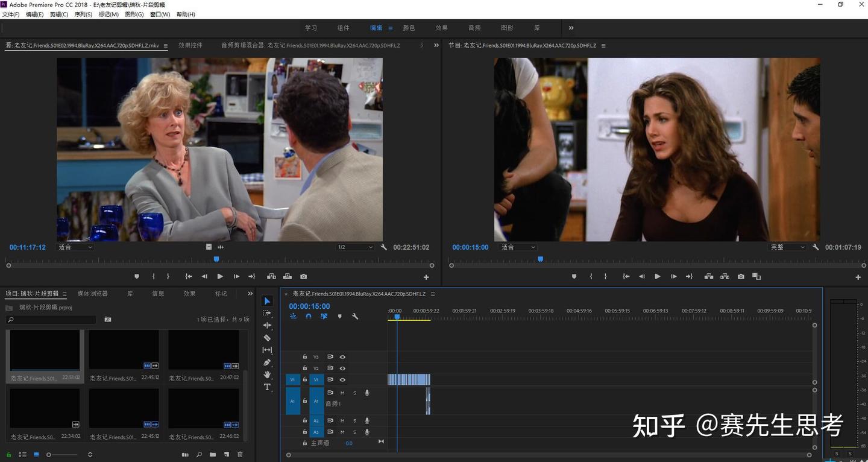Select the Pen tool
Screen dimensions: 868x462
268,362
